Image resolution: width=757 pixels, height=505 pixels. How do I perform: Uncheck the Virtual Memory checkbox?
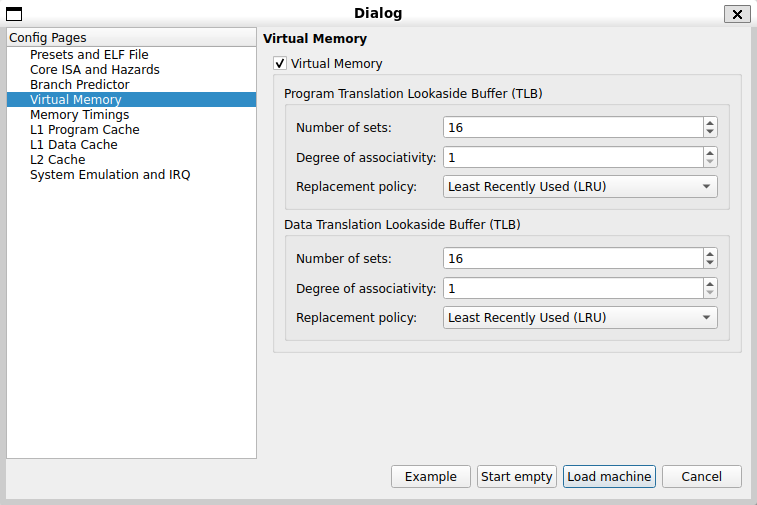click(x=280, y=64)
